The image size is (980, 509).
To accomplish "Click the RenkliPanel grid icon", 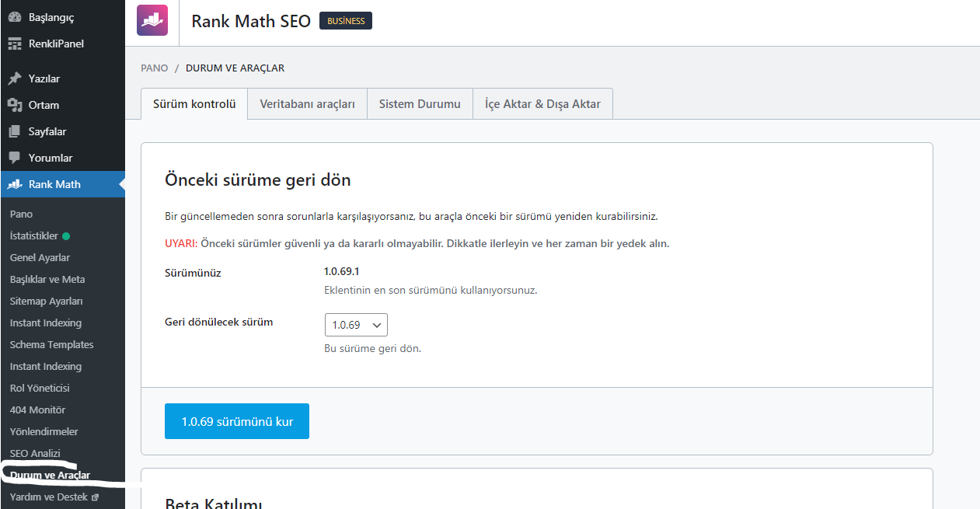I will click(x=15, y=44).
